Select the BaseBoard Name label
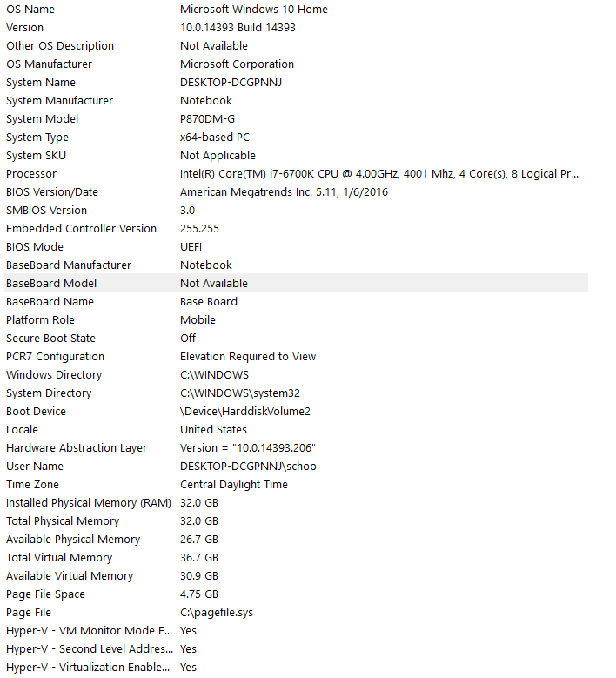 tap(50, 301)
